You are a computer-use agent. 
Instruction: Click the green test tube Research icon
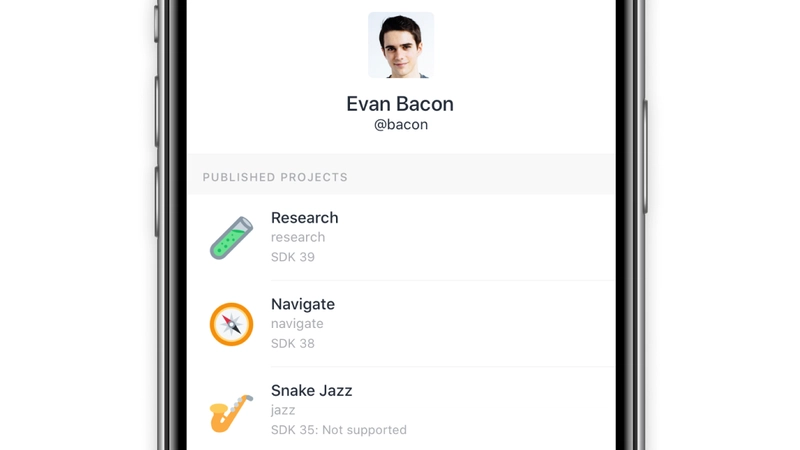coord(231,238)
